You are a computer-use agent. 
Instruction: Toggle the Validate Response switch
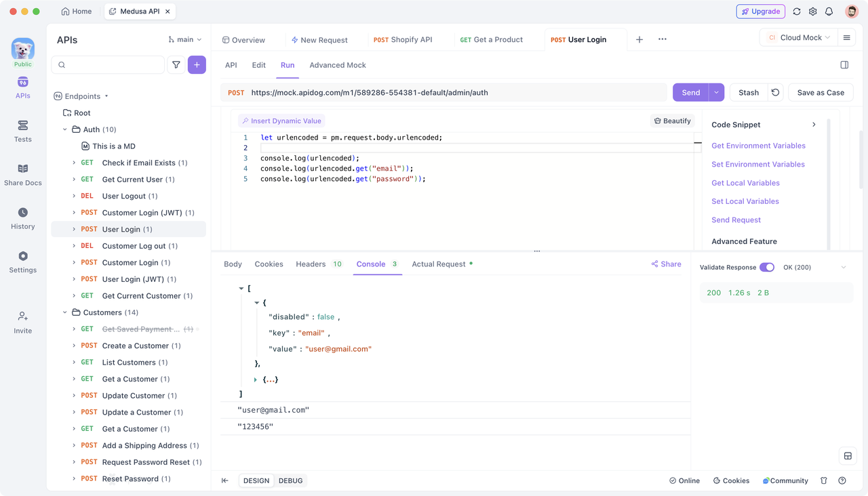pyautogui.click(x=767, y=267)
